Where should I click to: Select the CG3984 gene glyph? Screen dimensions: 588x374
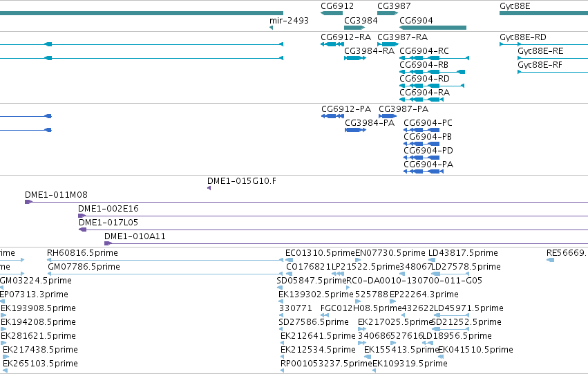[354, 28]
